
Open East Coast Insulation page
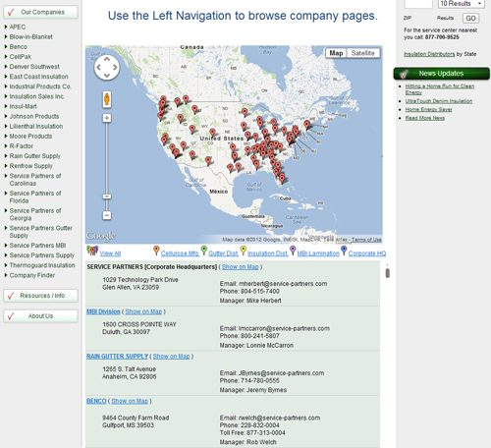38,77
